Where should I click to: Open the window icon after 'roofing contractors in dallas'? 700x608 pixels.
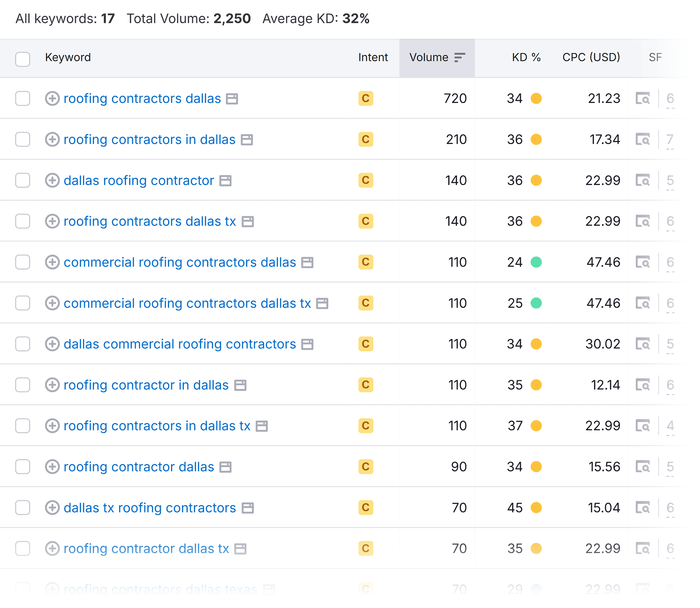coord(247,140)
